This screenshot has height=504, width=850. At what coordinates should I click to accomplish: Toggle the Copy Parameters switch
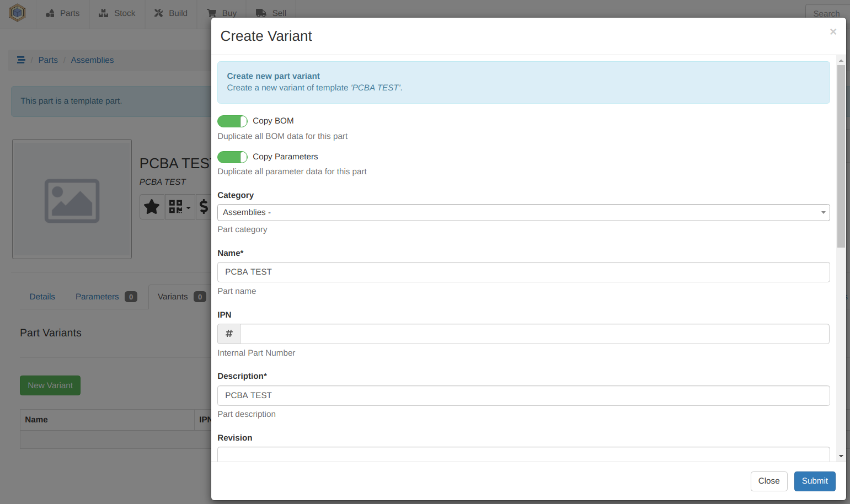click(x=232, y=157)
